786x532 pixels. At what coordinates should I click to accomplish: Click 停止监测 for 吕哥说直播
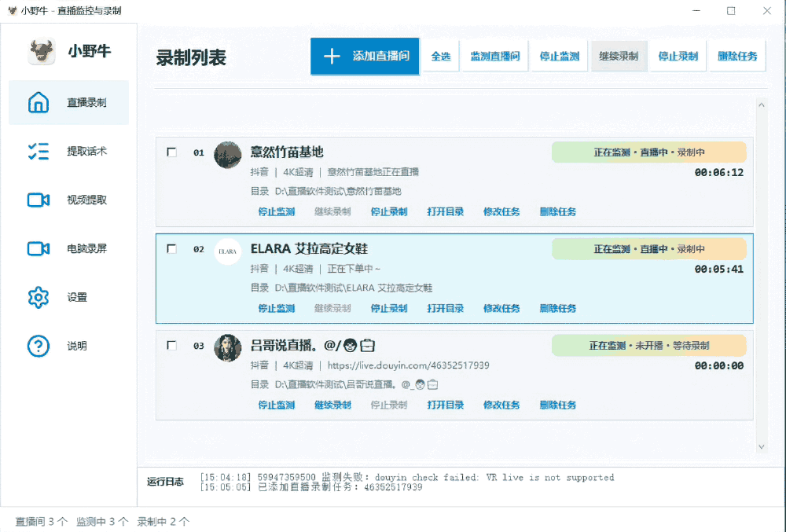click(276, 405)
